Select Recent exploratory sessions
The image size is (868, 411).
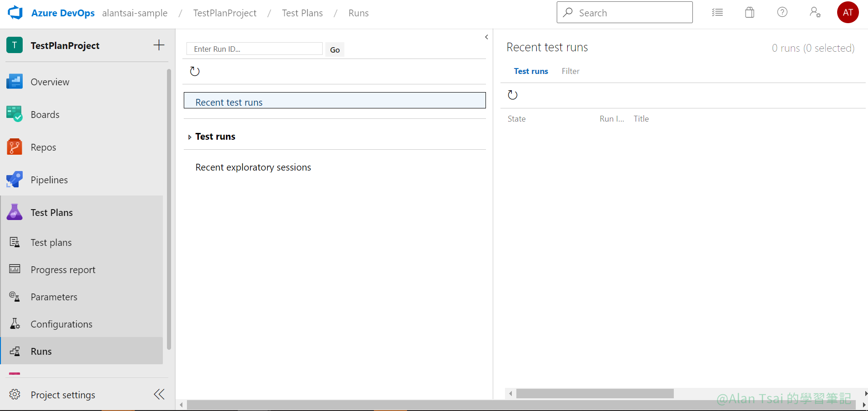[253, 167]
